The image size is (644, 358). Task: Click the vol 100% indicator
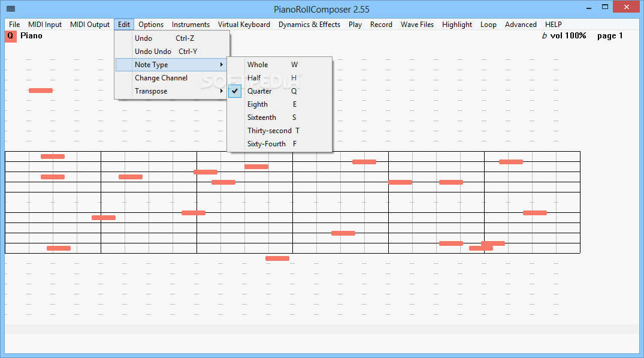pos(568,36)
